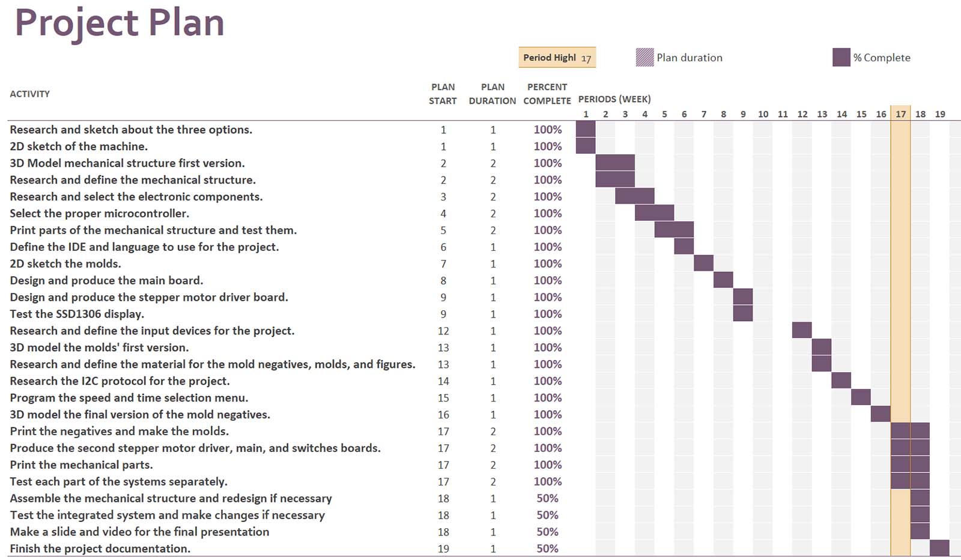961x560 pixels.
Task: Click the % Complete solid legend swatch
Action: [841, 58]
